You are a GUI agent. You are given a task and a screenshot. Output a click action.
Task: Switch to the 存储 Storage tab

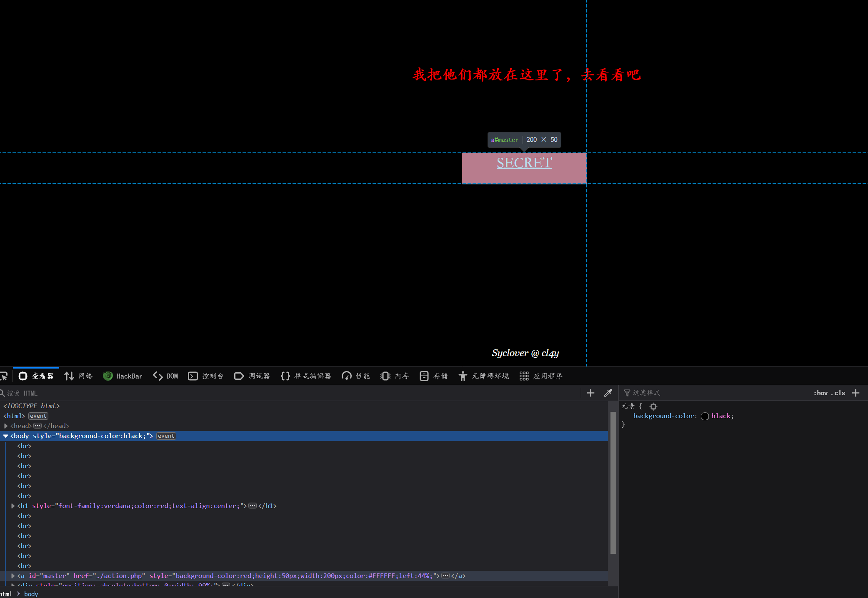pos(433,376)
